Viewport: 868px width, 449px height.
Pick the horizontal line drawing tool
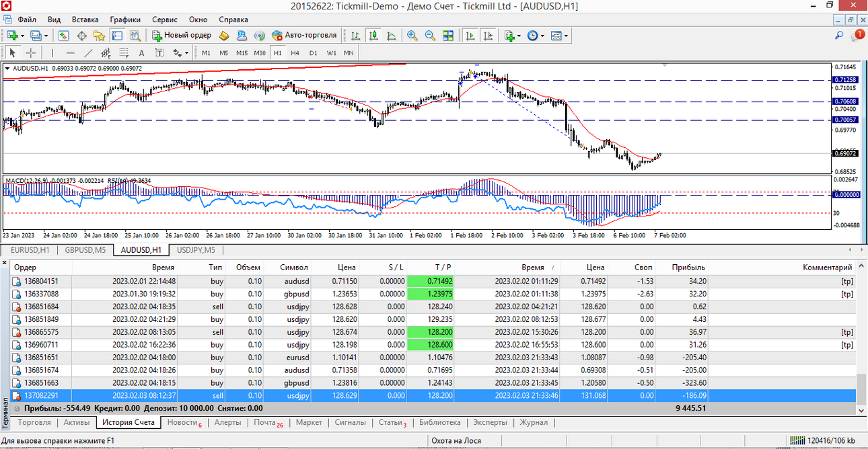click(x=71, y=53)
